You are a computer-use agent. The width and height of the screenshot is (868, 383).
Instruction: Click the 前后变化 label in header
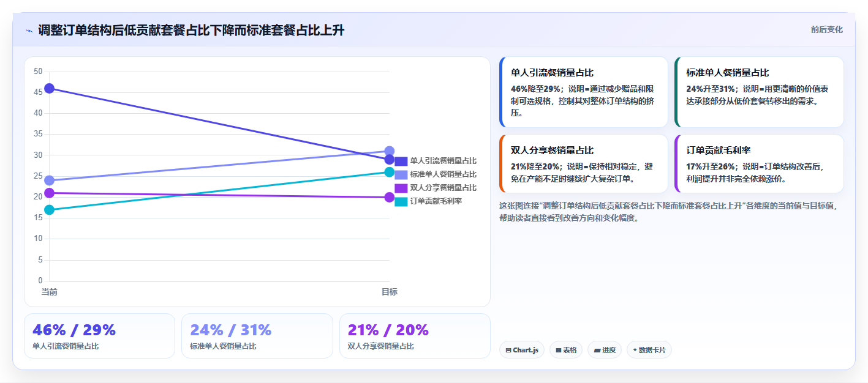click(826, 29)
